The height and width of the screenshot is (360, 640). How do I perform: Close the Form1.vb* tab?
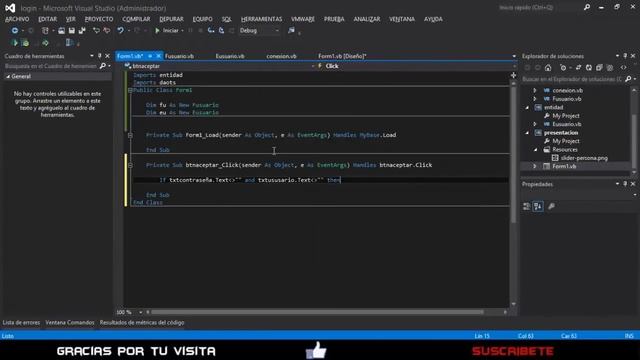click(158, 56)
